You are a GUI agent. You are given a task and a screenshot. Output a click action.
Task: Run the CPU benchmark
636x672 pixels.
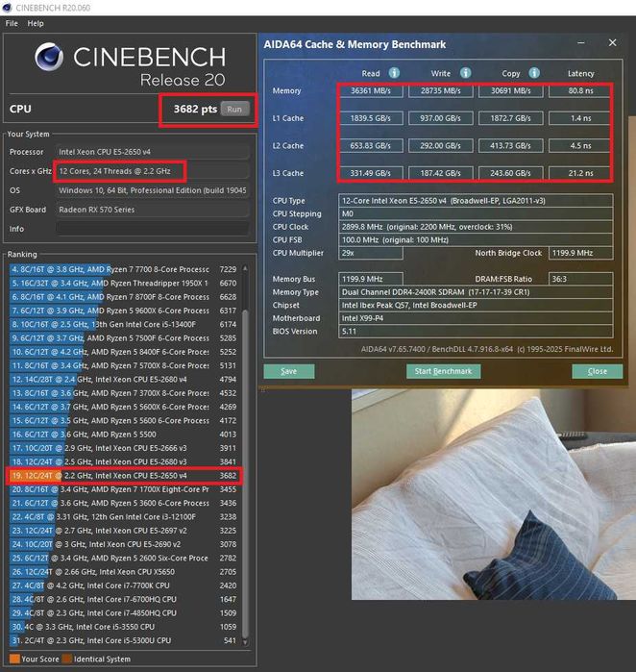(x=234, y=109)
